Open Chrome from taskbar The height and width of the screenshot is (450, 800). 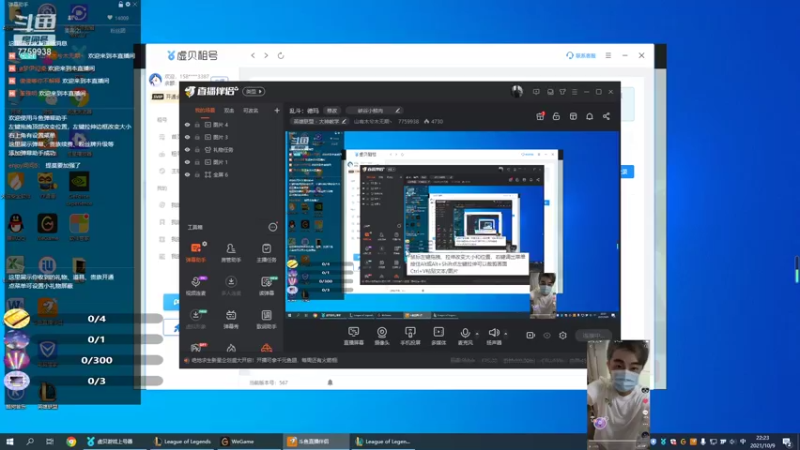[x=71, y=441]
